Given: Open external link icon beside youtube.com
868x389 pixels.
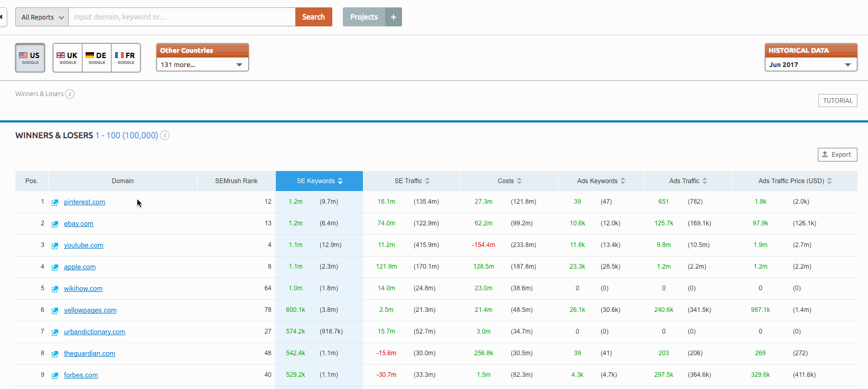Looking at the screenshot, I should coord(55,246).
